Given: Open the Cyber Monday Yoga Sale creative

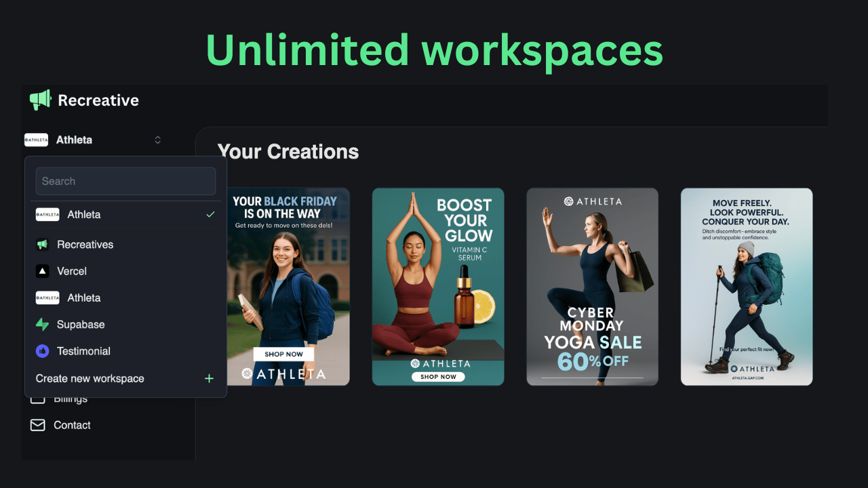Looking at the screenshot, I should click(593, 287).
